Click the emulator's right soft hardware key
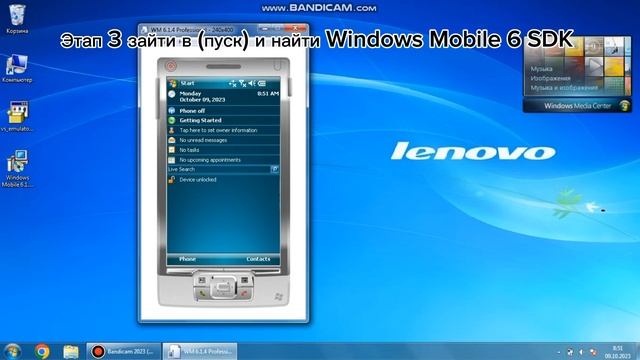This screenshot has width=640, height=360. click(x=245, y=280)
